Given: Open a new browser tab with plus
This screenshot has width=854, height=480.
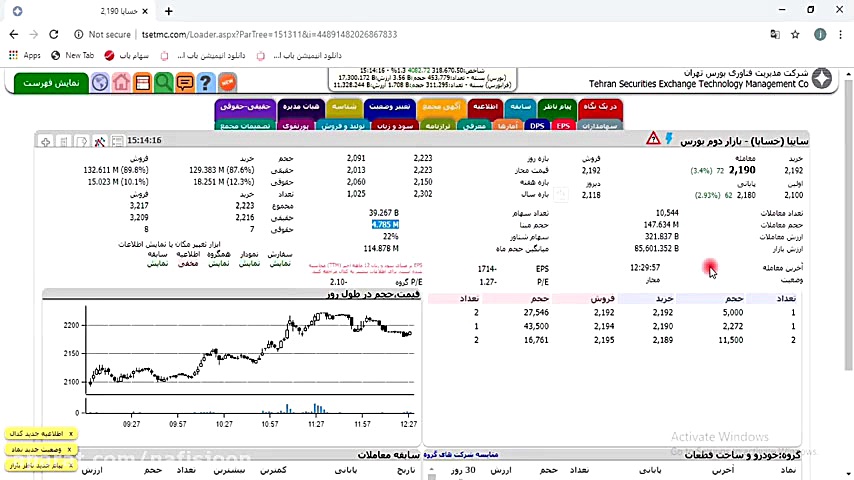Looking at the screenshot, I should point(168,11).
